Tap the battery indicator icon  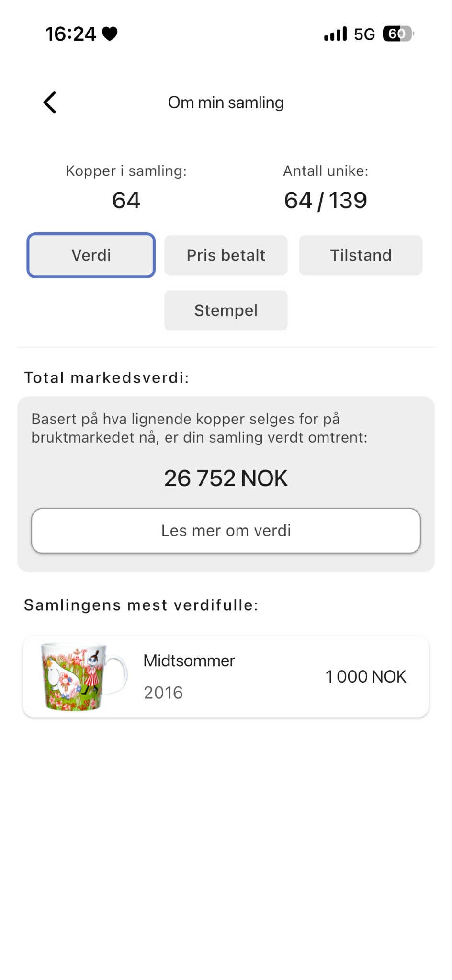398,34
